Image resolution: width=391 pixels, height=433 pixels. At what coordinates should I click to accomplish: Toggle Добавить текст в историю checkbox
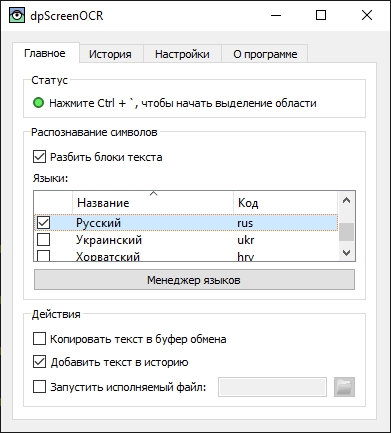39,362
